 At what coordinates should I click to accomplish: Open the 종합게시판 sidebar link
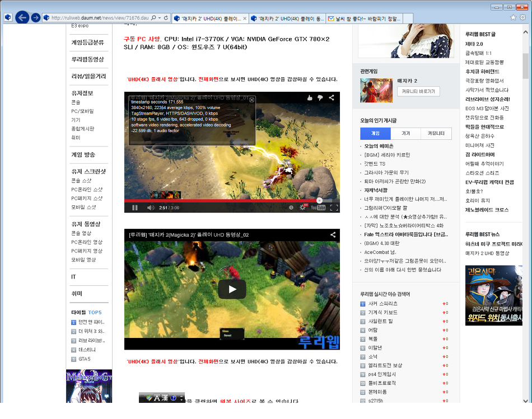point(83,129)
